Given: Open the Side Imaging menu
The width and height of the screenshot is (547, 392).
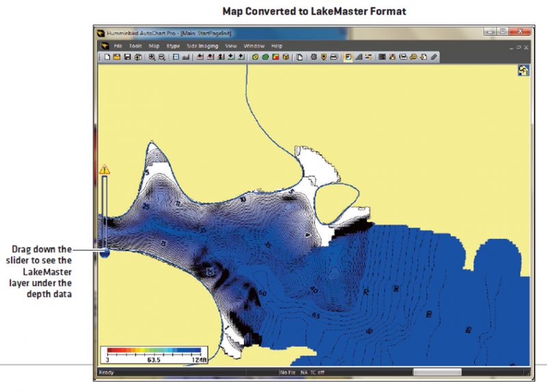Looking at the screenshot, I should (x=202, y=46).
